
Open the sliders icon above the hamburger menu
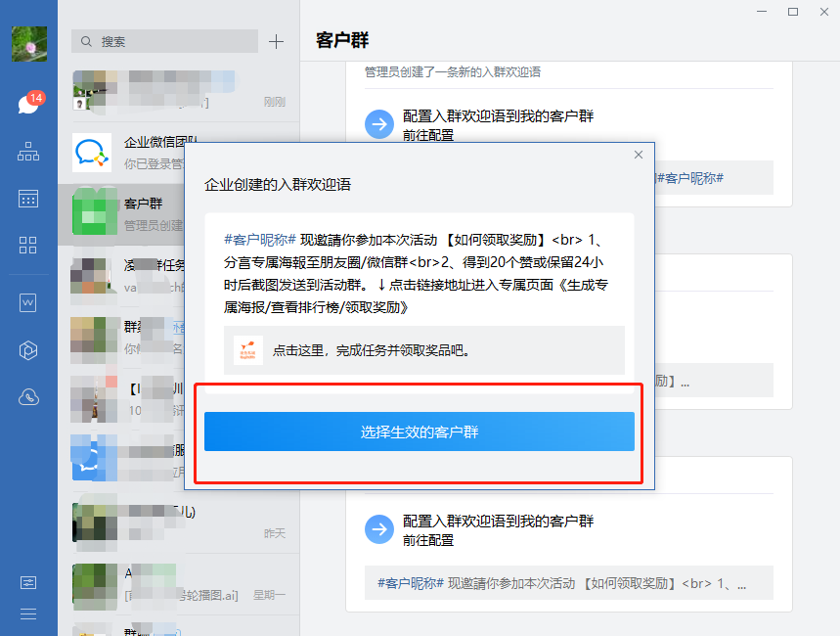[28, 582]
